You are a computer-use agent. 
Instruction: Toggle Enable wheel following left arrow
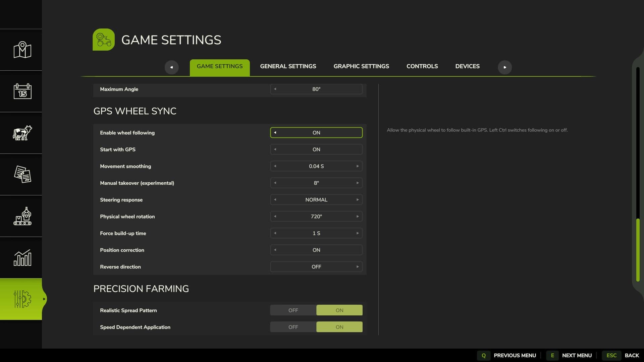click(275, 132)
